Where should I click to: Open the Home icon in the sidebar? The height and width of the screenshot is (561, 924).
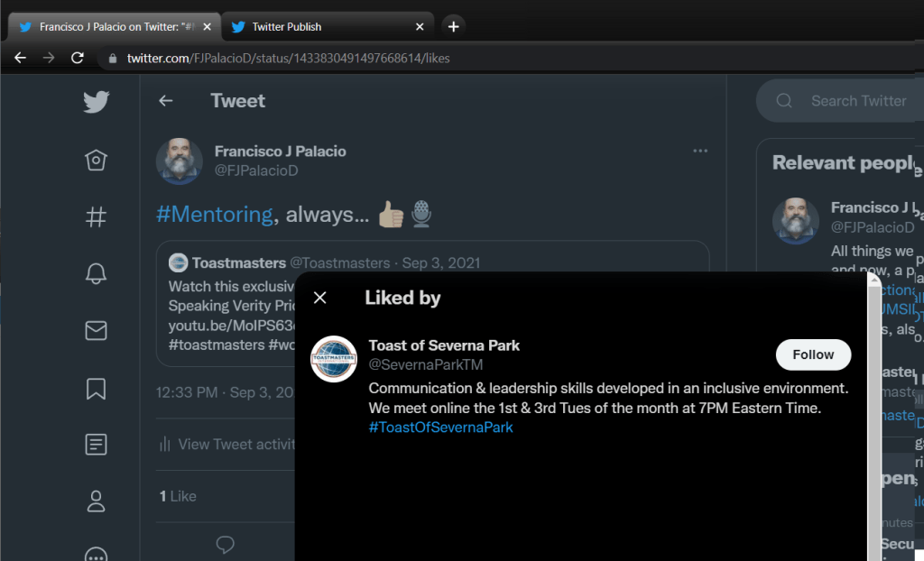point(96,161)
